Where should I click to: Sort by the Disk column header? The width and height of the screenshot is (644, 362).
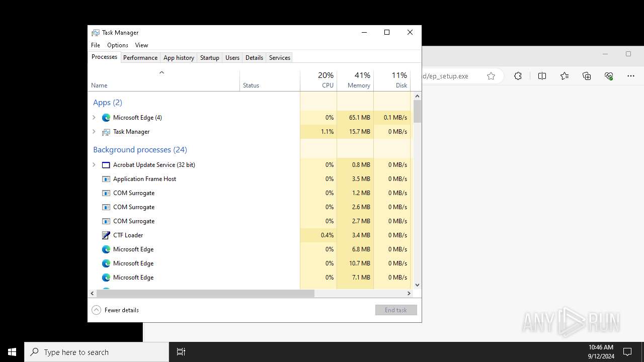point(392,80)
